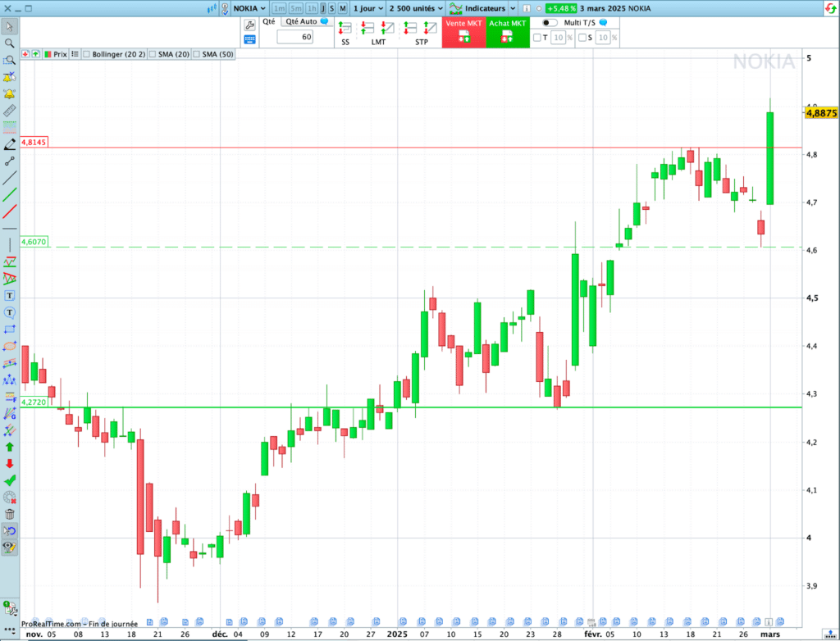The image size is (840, 641).
Task: Click the T percent value field
Action: coord(558,38)
